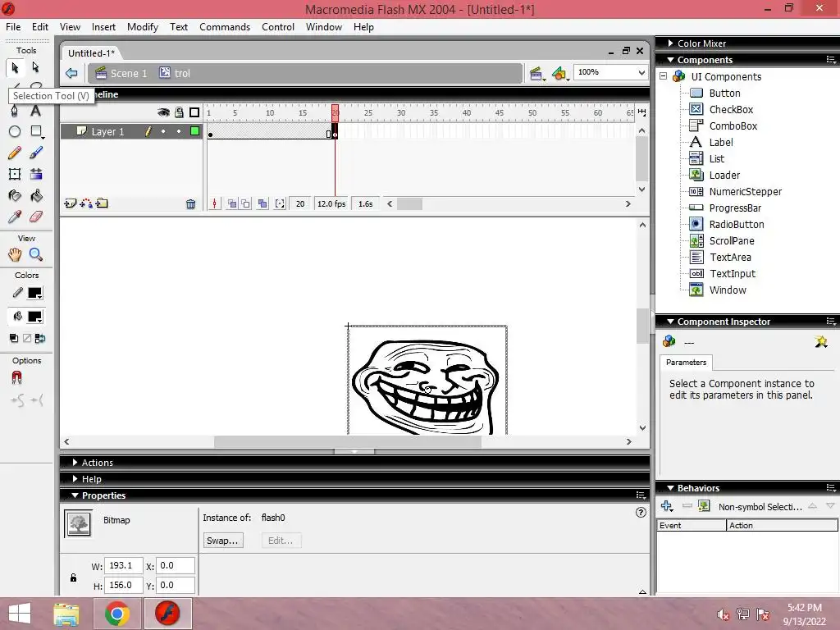Toggle Snap to Objects magnet
Viewport: 840px width, 630px height.
tap(16, 378)
